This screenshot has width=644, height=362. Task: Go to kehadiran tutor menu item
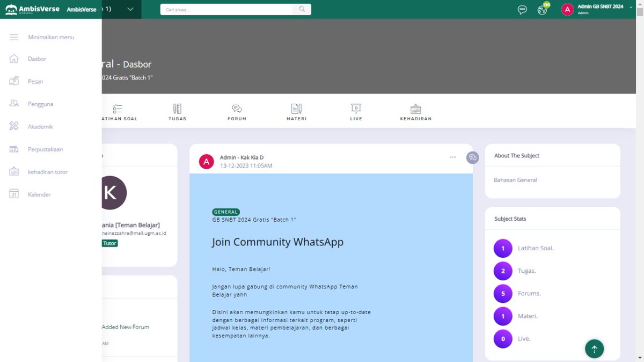click(48, 172)
